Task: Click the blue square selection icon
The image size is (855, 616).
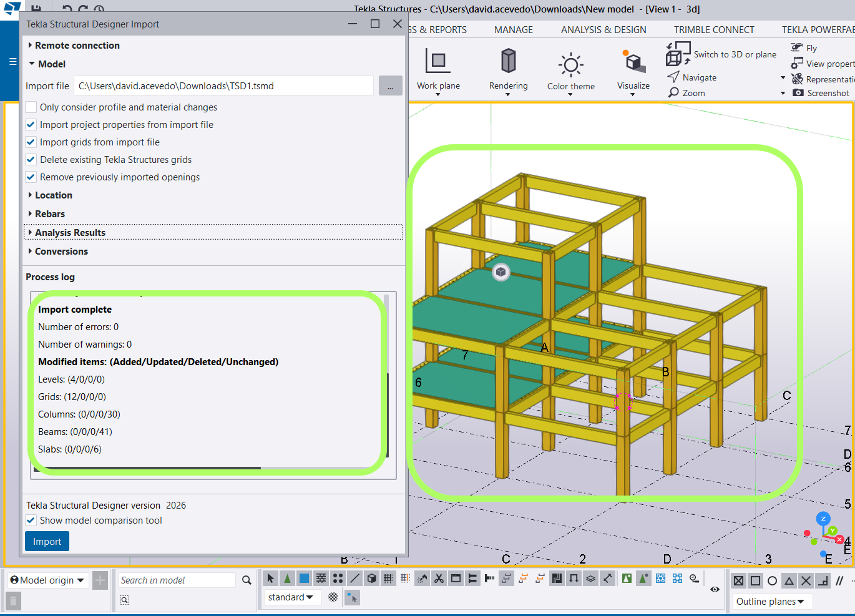Action: (304, 579)
